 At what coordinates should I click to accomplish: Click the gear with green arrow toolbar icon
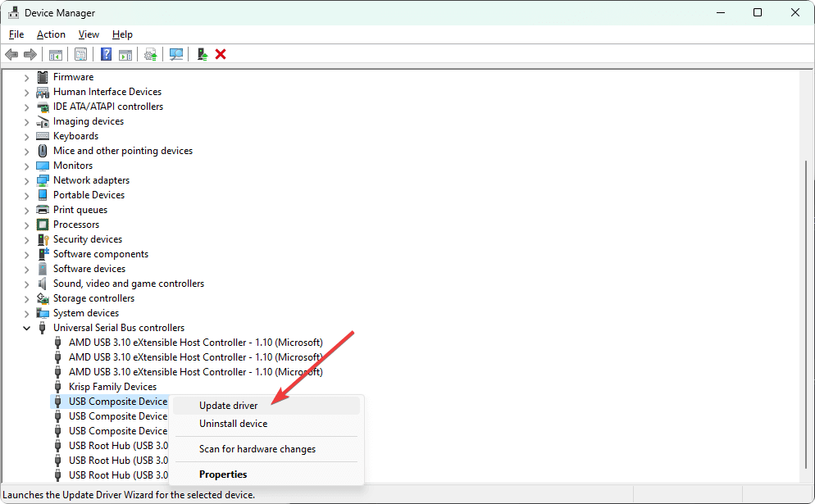pos(151,55)
